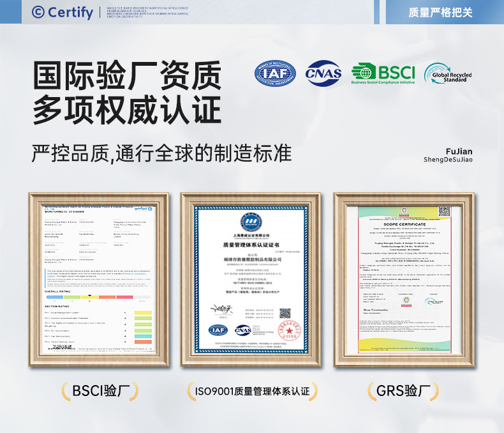Image resolution: width=504 pixels, height=433 pixels.
Task: Click the overall rating color bar
Action: click(x=98, y=297)
